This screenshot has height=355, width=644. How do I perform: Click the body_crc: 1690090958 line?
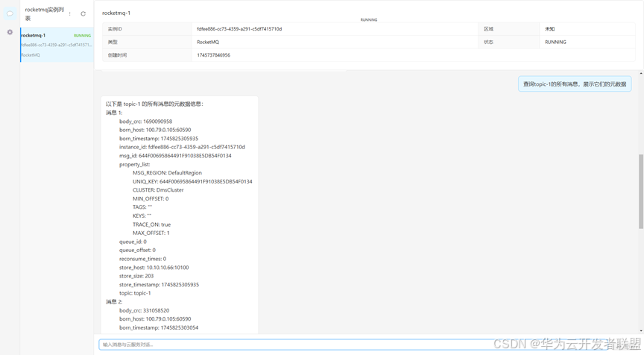146,122
